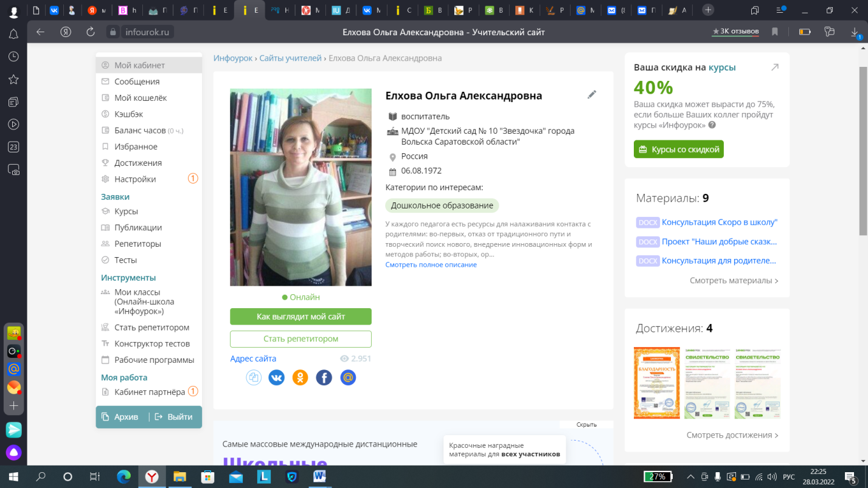868x488 pixels.
Task: Open the discount expand arrow icon
Action: click(x=775, y=67)
